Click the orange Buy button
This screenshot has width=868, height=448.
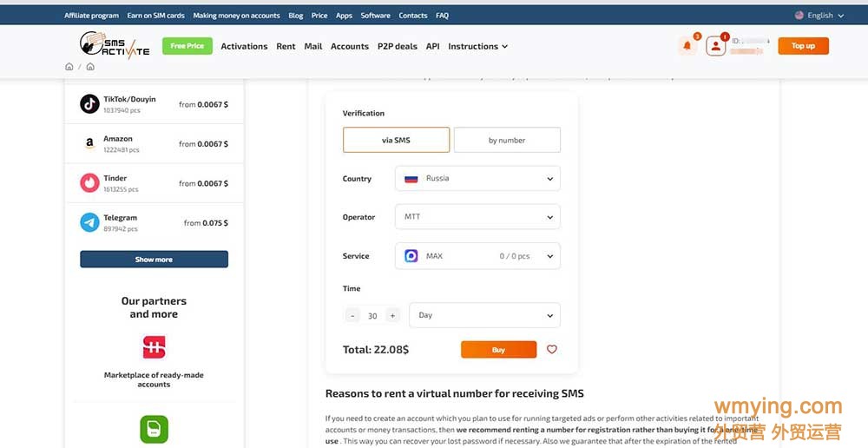(499, 349)
